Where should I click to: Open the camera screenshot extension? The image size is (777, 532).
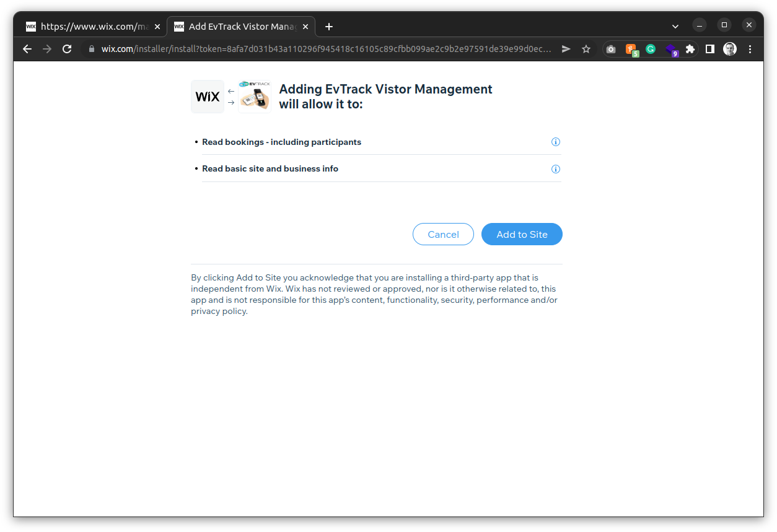pos(611,49)
